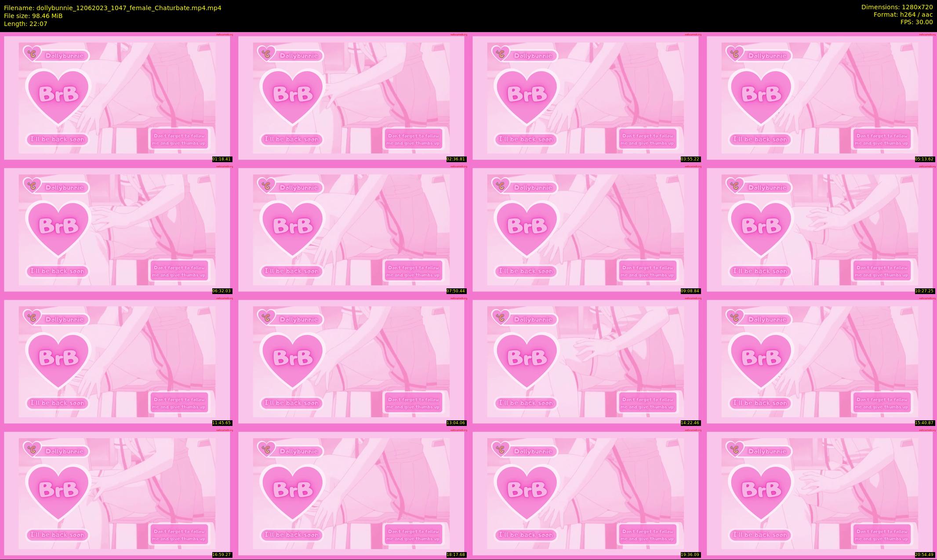
Task: Open the thumbnail at 10:27.25
Action: click(x=820, y=229)
